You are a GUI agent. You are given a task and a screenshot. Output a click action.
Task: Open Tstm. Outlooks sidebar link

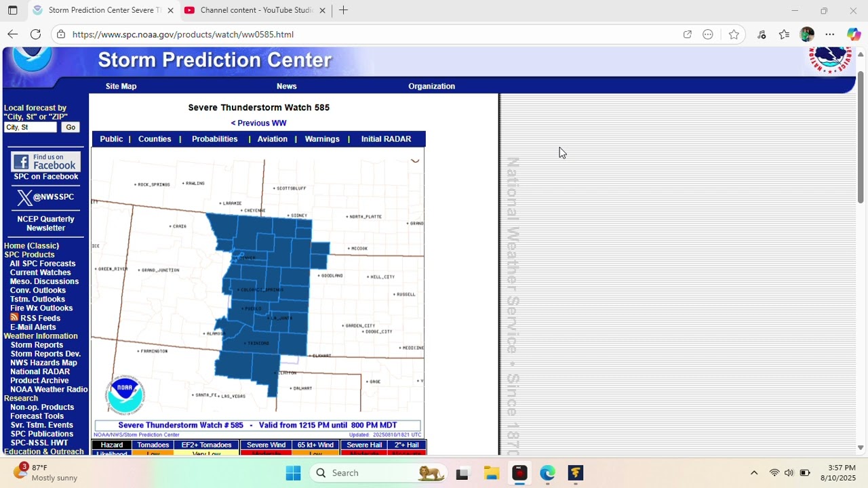(x=37, y=299)
